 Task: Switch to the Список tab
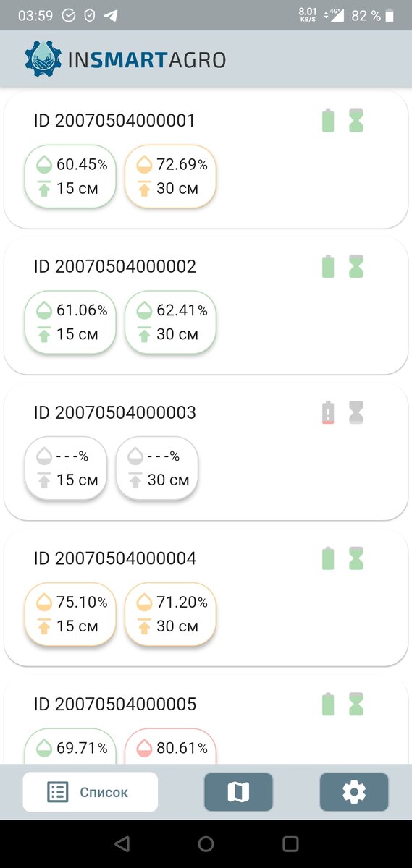pyautogui.click(x=90, y=792)
